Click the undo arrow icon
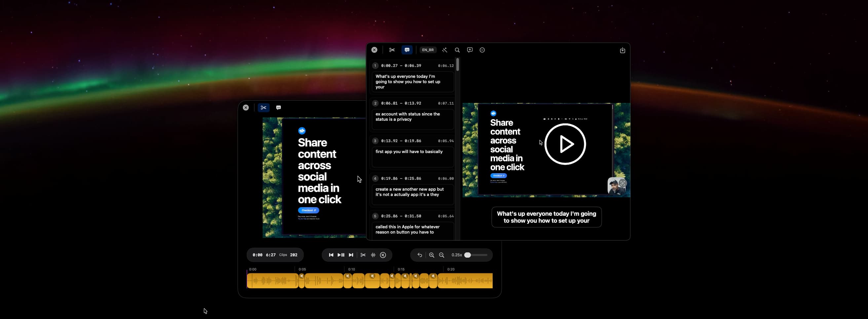This screenshot has width=868, height=319. point(420,255)
